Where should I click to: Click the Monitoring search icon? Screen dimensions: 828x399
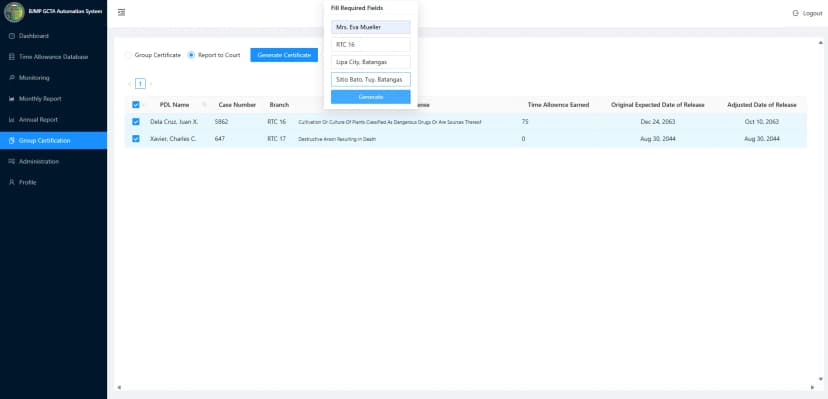pyautogui.click(x=12, y=78)
